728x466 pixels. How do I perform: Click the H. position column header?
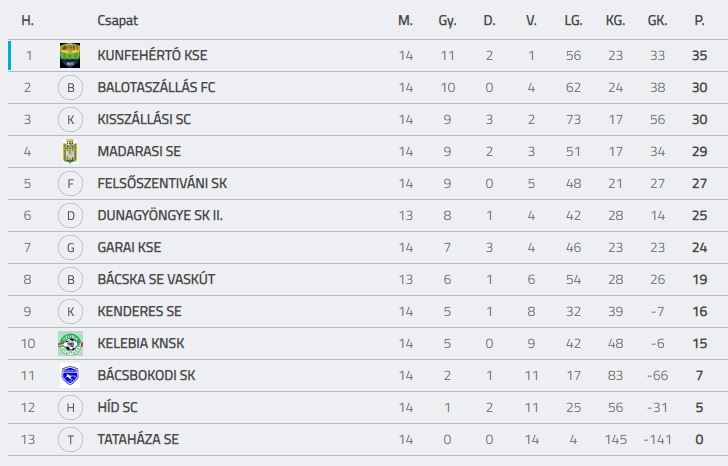[x=27, y=20]
